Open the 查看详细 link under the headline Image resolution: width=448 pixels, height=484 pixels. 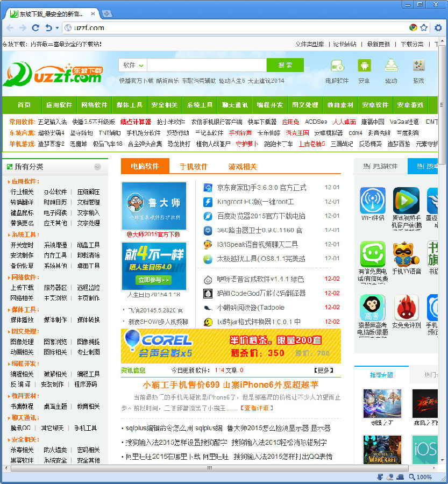(x=257, y=408)
